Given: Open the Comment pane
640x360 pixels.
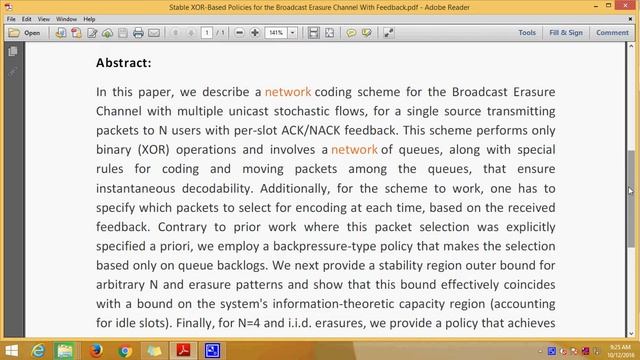Looking at the screenshot, I should (612, 33).
